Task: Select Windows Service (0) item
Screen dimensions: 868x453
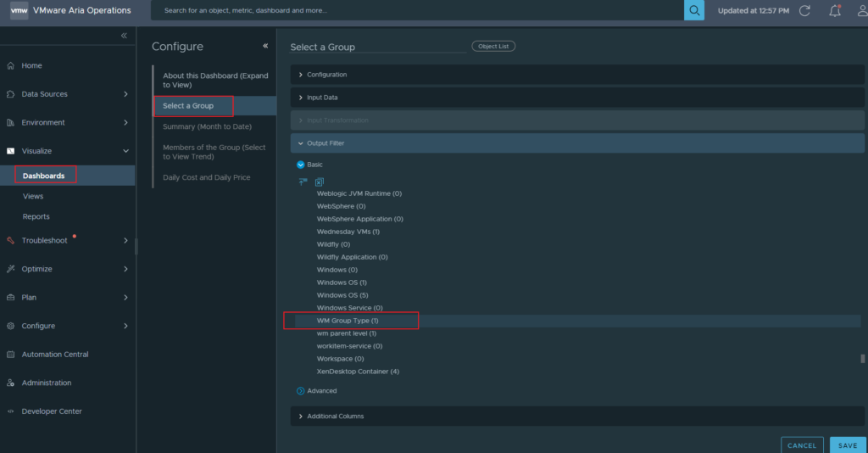Action: [349, 308]
